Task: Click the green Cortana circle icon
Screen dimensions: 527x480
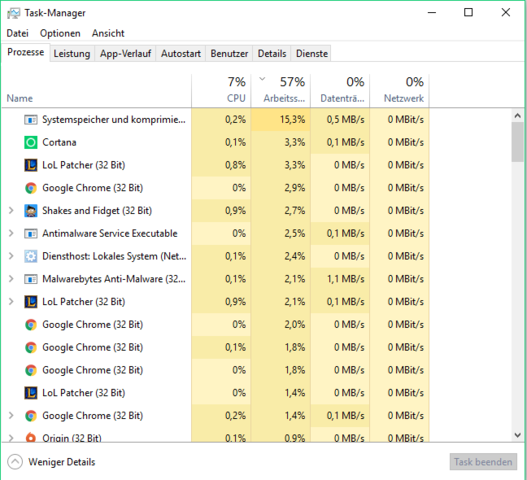Action: (x=31, y=143)
